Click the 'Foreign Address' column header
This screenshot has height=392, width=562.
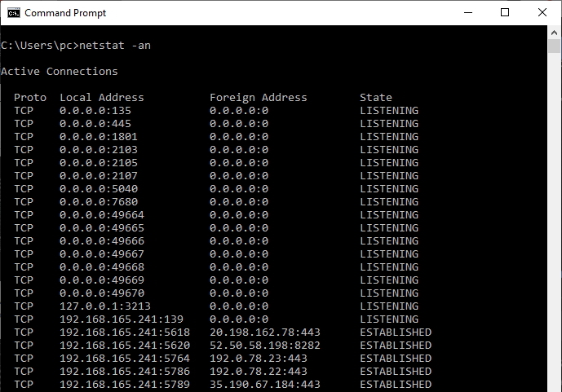coord(259,97)
